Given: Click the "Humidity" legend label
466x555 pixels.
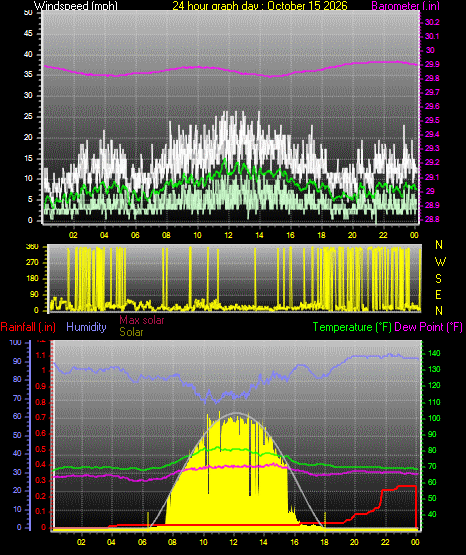Looking at the screenshot, I should click(x=86, y=327).
